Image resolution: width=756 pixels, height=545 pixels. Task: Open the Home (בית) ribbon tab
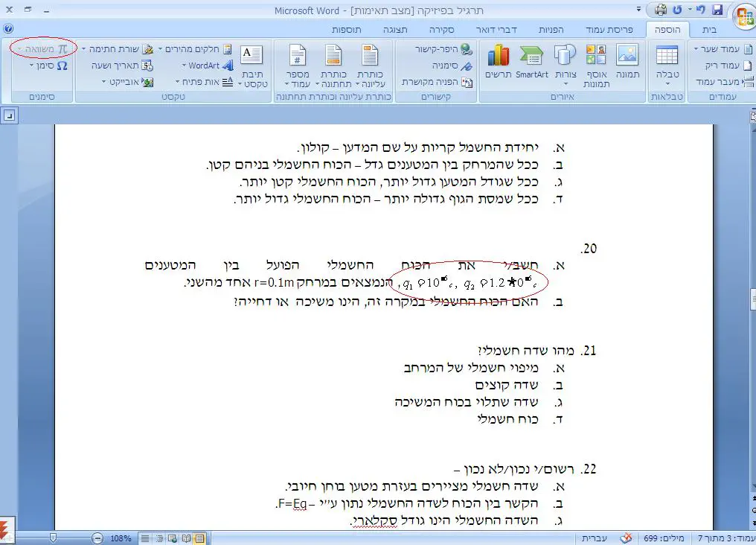point(710,30)
